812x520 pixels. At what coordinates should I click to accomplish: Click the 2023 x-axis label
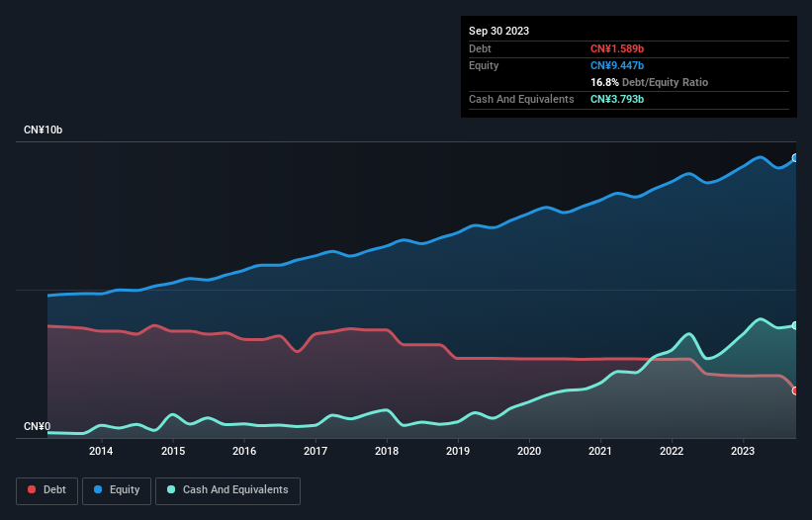pos(743,451)
